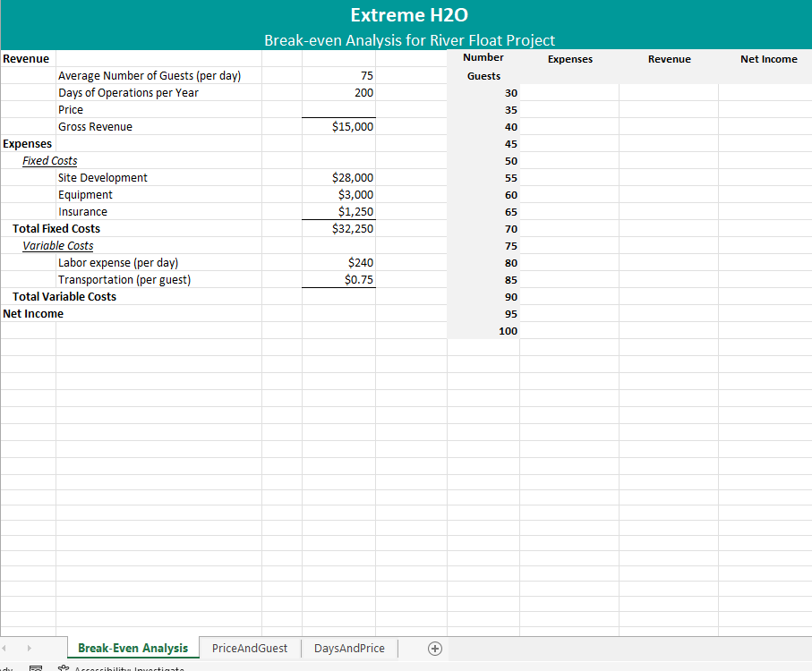Select the Break-Even Analysis sheet tab
812x671 pixels.
point(132,649)
